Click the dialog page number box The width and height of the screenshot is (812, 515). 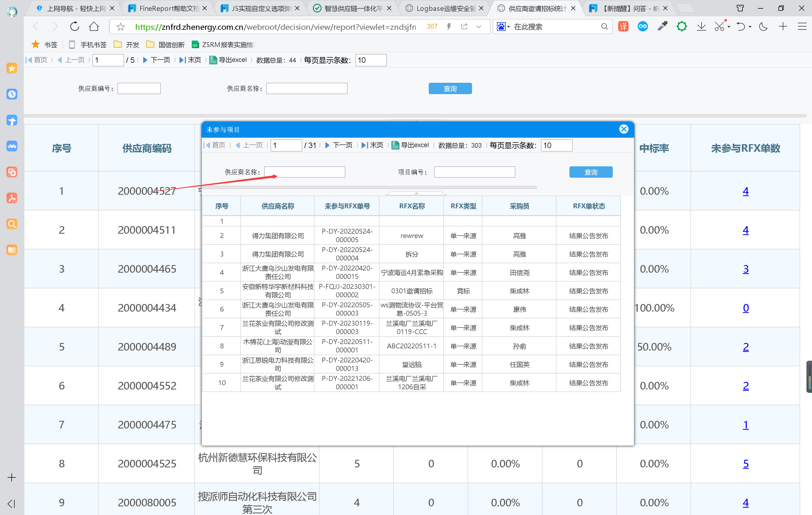(x=286, y=145)
